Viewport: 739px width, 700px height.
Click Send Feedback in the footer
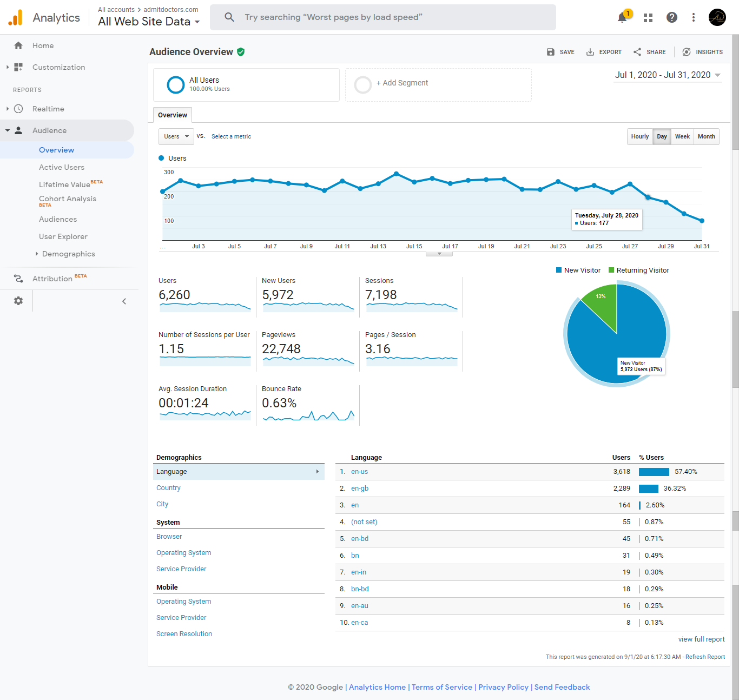click(x=562, y=687)
